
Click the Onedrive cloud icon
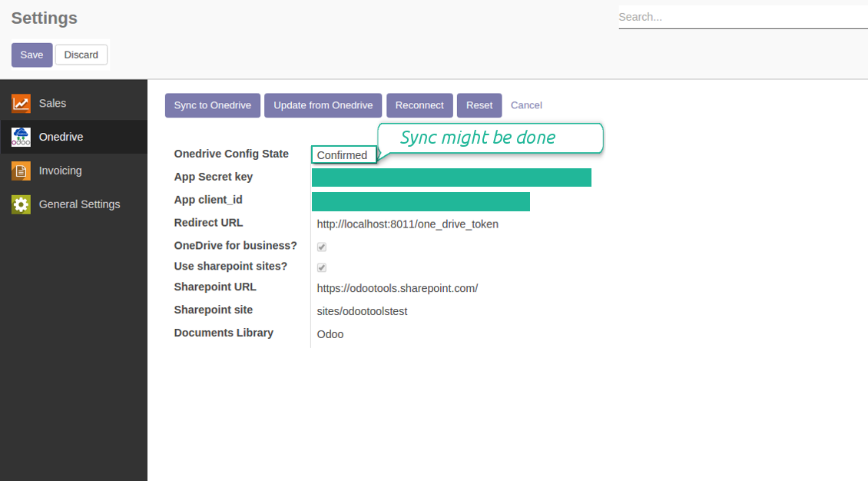[x=21, y=137]
